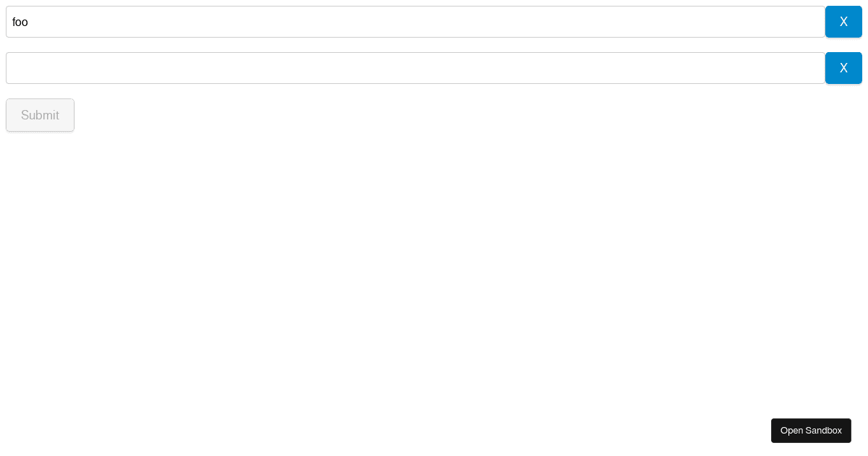Focus the empty second text input
This screenshot has height=456, width=868.
click(x=415, y=68)
